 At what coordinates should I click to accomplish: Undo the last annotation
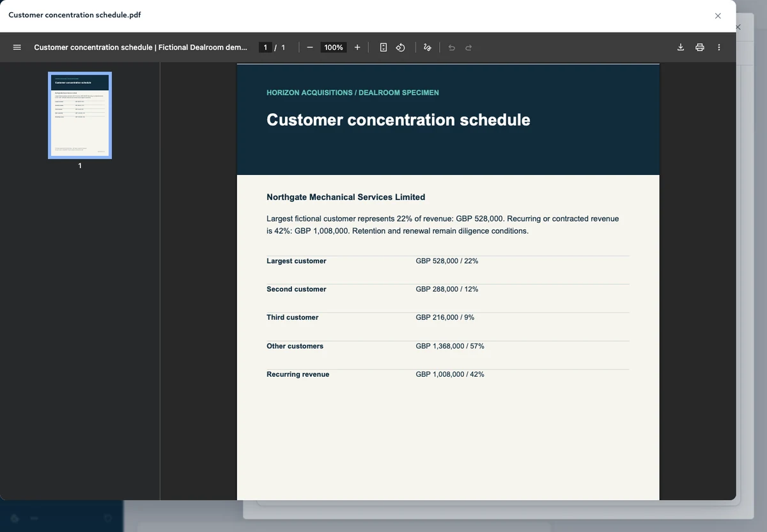452,47
